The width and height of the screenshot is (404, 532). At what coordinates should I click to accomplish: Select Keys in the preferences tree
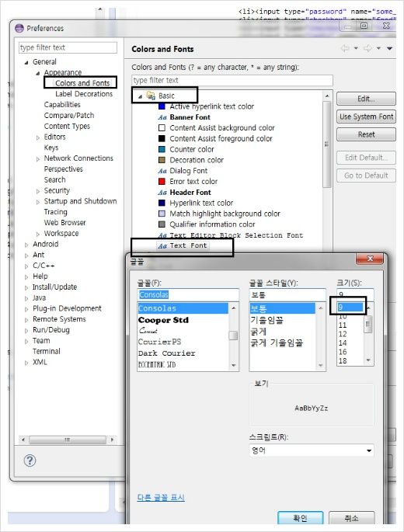51,148
